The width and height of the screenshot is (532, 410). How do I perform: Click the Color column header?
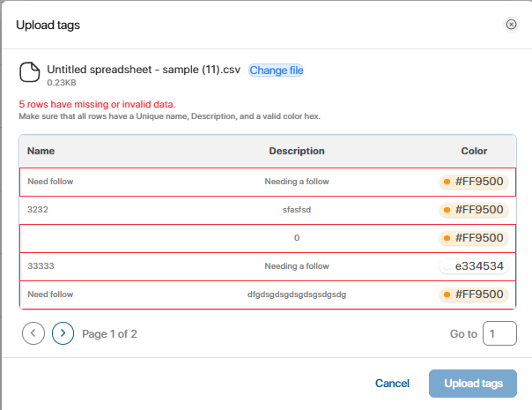pos(474,151)
